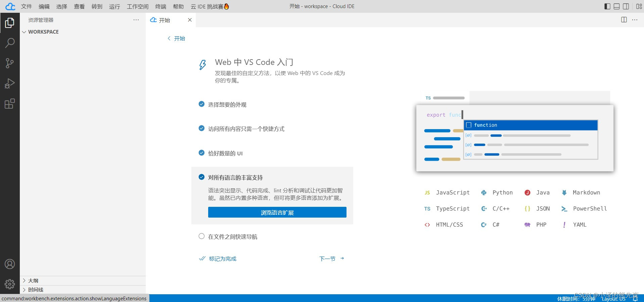Open the Manage gear icon
Screen dimensions: 644x302
click(x=10, y=284)
